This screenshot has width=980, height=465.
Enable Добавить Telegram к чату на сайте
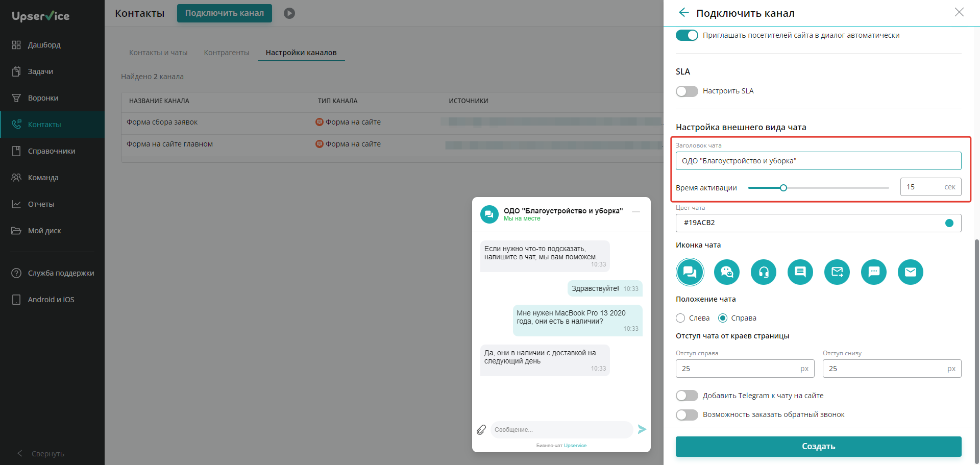click(x=687, y=396)
